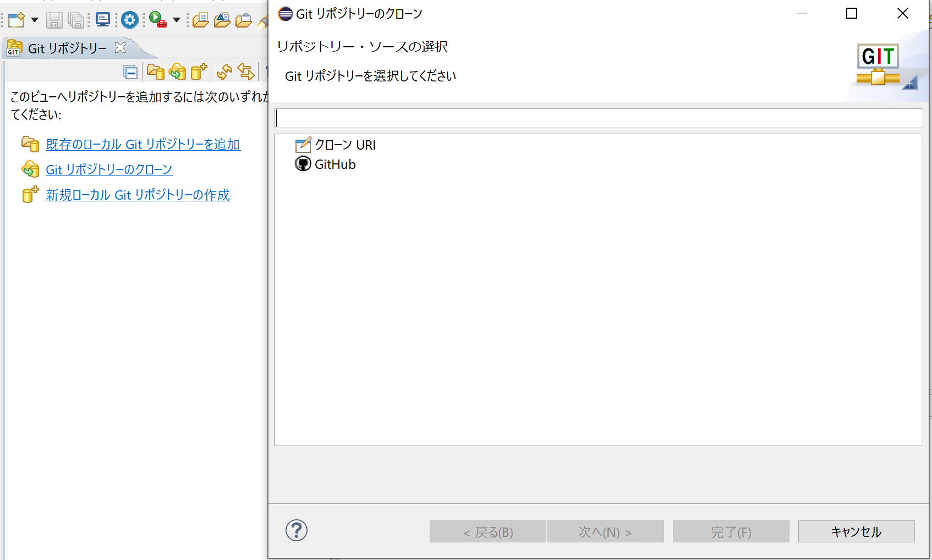Image resolution: width=932 pixels, height=560 pixels.
Task: Open the help question mark in wizard
Action: click(x=296, y=531)
